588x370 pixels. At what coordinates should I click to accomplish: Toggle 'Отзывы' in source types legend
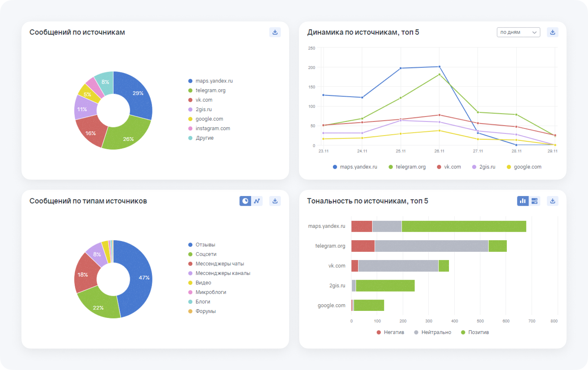click(x=202, y=245)
